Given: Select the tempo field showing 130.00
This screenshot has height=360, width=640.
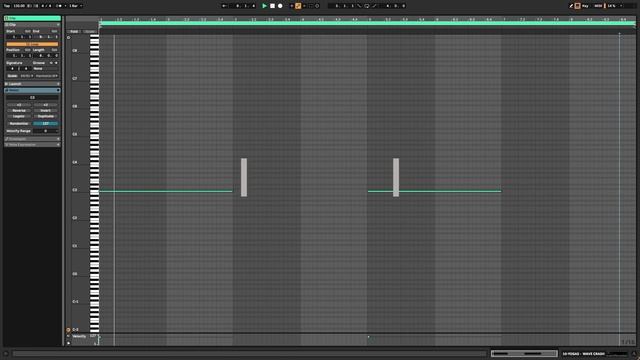Looking at the screenshot, I should pos(19,6).
